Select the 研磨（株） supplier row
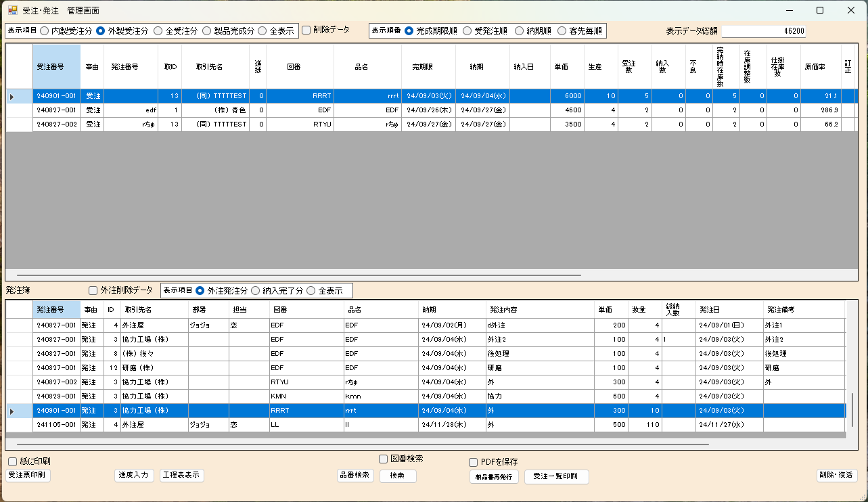Viewport: 868px width, 502px height. 426,367
